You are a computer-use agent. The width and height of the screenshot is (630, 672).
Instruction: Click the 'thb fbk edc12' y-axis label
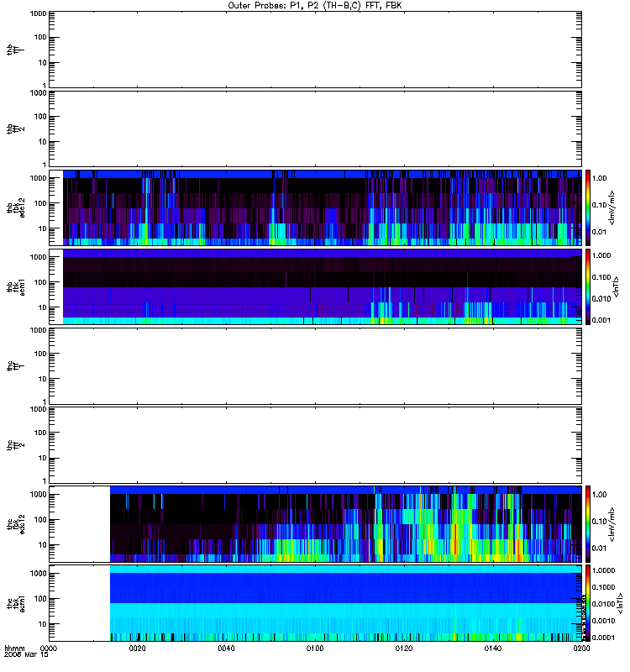(x=15, y=207)
